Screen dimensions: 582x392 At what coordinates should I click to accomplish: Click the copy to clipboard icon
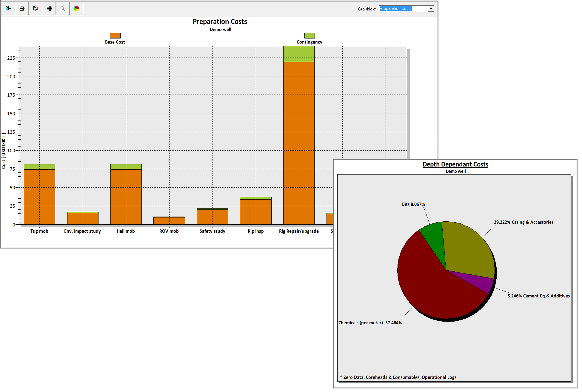36,9
